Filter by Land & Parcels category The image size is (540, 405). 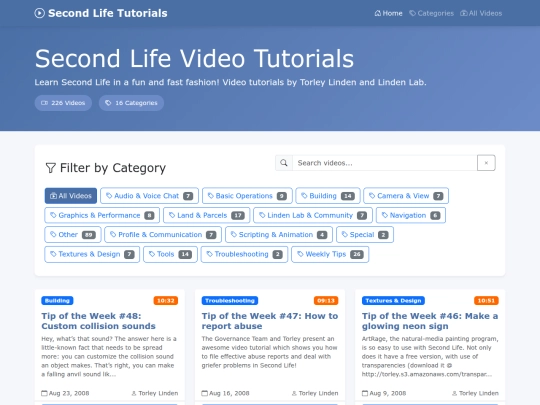click(207, 215)
